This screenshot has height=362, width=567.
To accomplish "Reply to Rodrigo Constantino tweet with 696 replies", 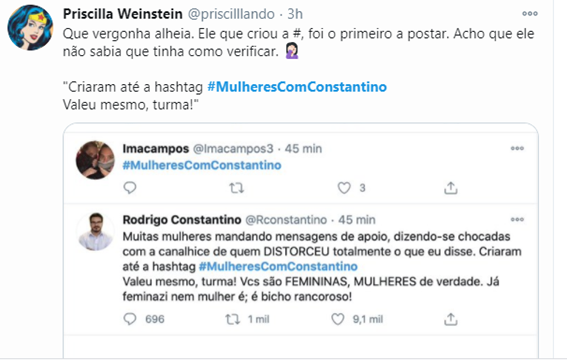I will click(x=130, y=319).
